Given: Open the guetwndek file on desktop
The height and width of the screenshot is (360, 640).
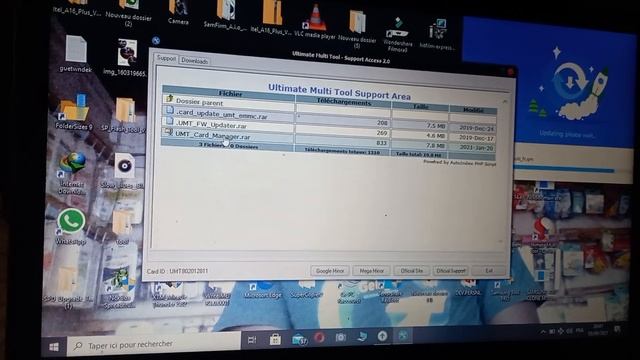Looking at the screenshot, I should tap(76, 54).
